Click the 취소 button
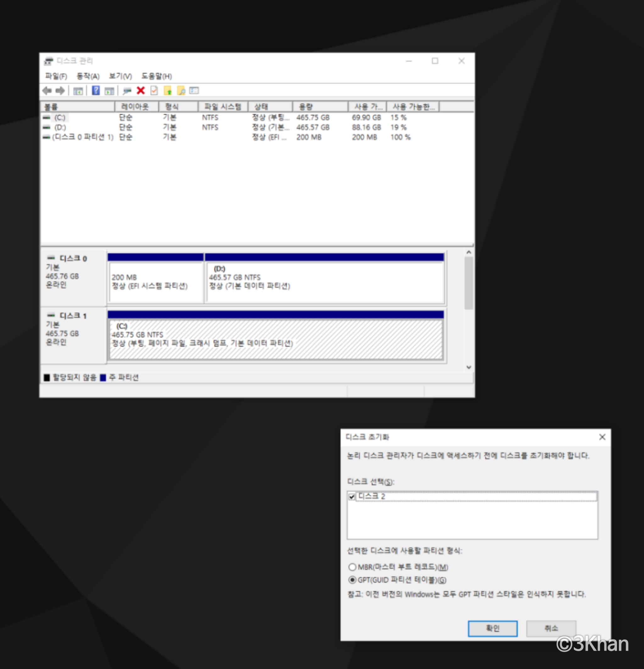The height and width of the screenshot is (669, 644). pyautogui.click(x=551, y=628)
